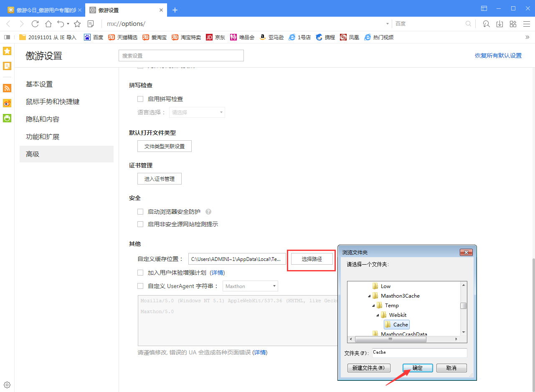535x392 pixels.
Task: Click the 恢复所有默认设置 link
Action: 498,55
